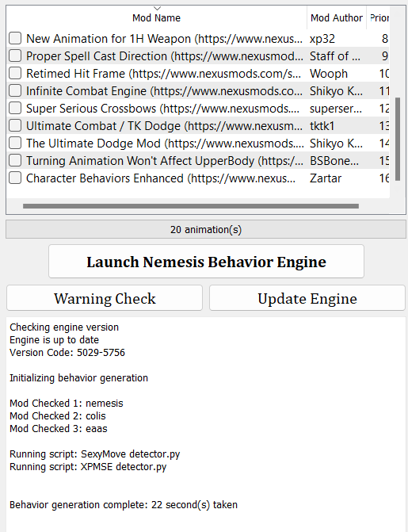The width and height of the screenshot is (408, 532).
Task: Click 'Initializing behavior generation' log line
Action: point(78,377)
